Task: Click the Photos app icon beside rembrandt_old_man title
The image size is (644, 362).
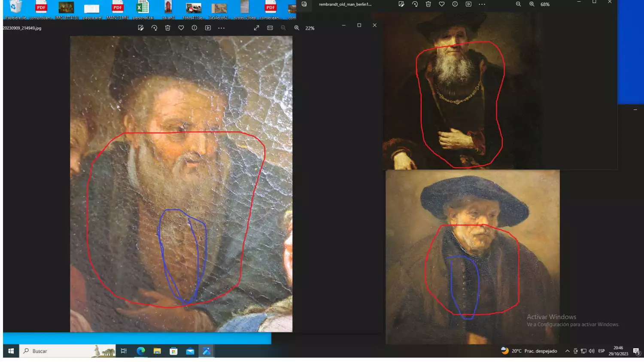Action: click(304, 4)
